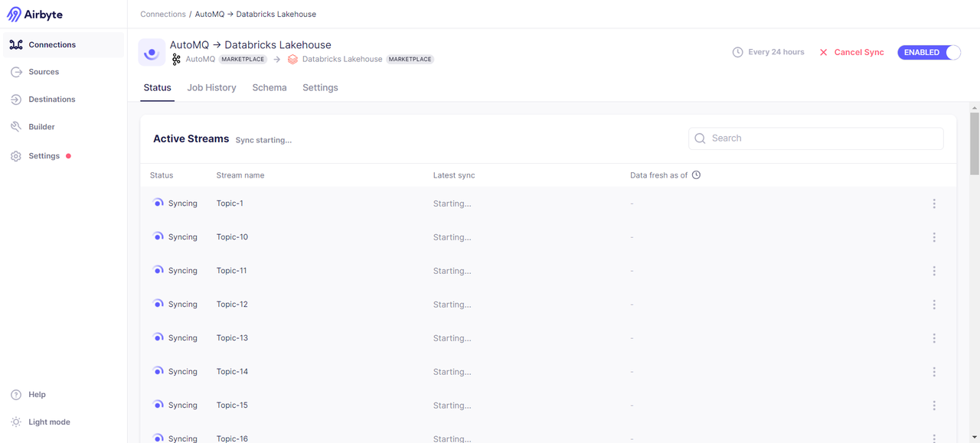This screenshot has height=443, width=980.
Task: Switch to the Job History tab
Action: (211, 88)
